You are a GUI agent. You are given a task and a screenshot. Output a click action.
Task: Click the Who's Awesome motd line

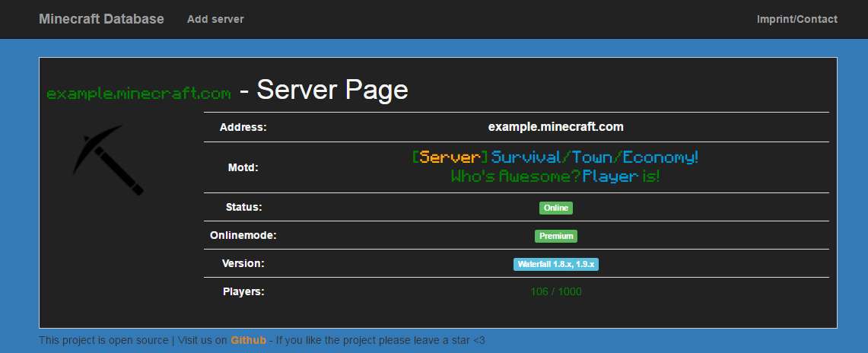click(555, 176)
